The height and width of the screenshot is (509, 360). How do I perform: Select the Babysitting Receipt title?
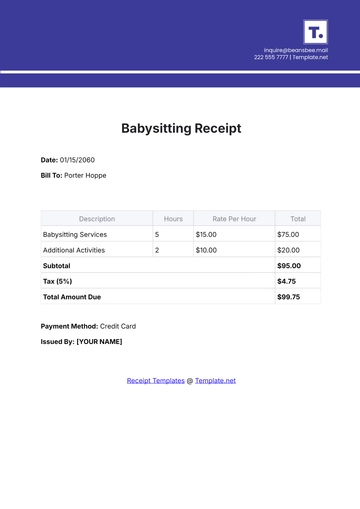tap(181, 128)
